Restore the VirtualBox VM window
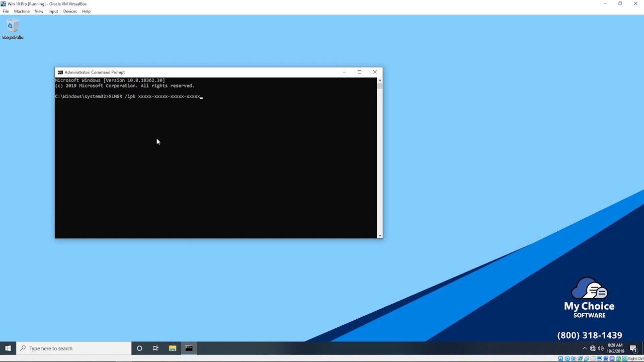Screen dimensions: 644x362 [620, 4]
